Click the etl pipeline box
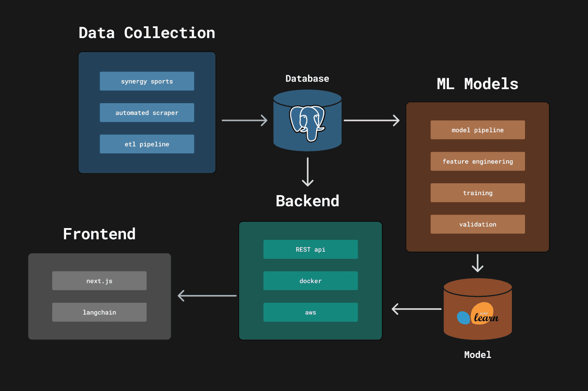The image size is (588, 391). click(147, 144)
